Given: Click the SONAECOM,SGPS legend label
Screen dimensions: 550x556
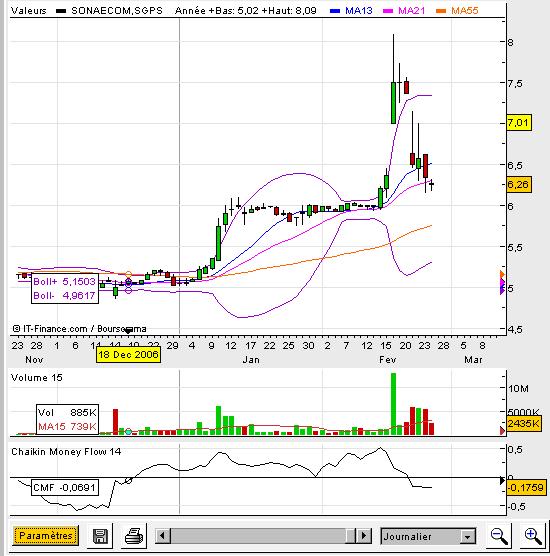Looking at the screenshot, I should pyautogui.click(x=117, y=11).
